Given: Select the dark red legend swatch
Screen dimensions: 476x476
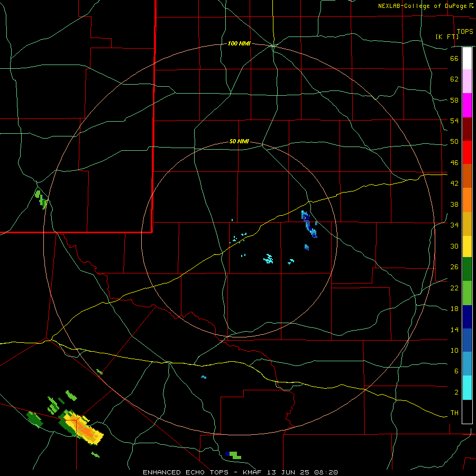Looking at the screenshot, I should coord(467,129).
